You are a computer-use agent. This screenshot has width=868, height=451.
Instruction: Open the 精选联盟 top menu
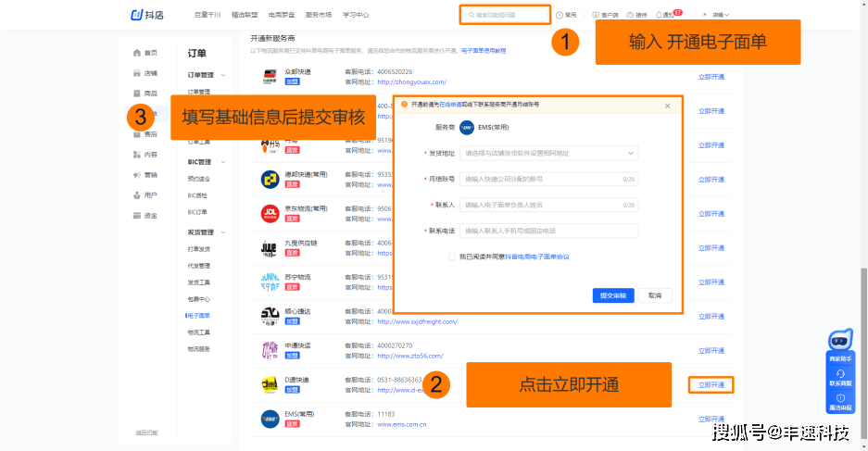tap(245, 15)
